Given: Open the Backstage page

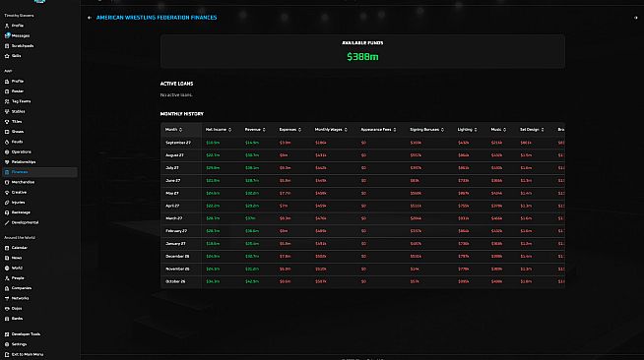Looking at the screenshot, I should tap(18, 212).
